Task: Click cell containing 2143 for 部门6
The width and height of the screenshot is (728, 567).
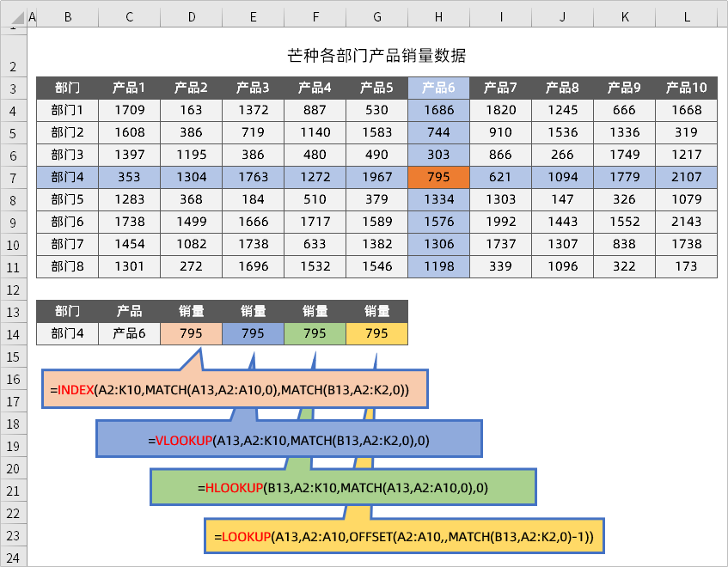Action: coord(686,221)
